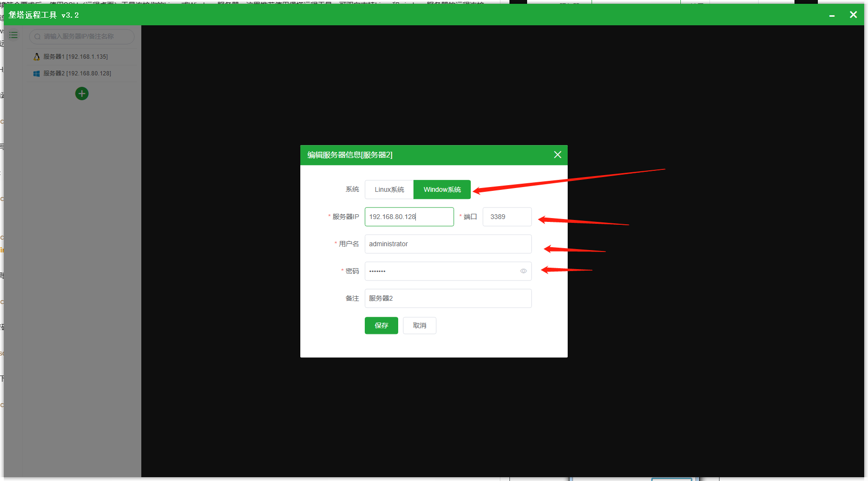
Task: Show password with the eye icon
Action: (523, 271)
